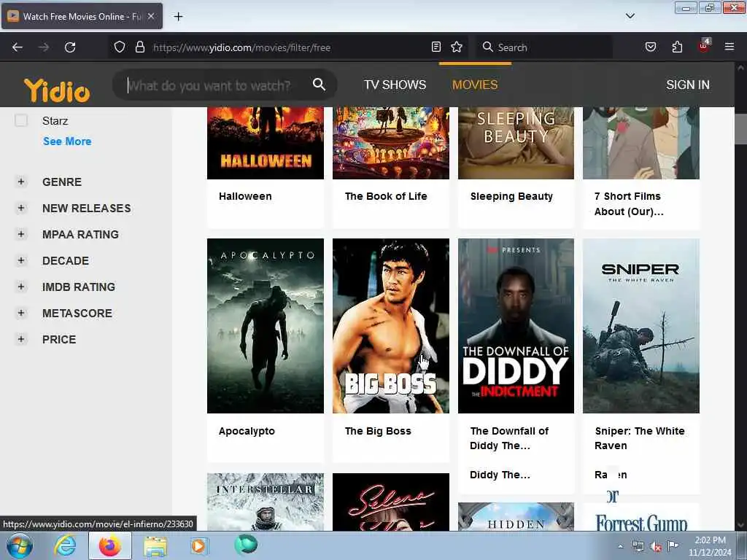Open the TV SHOWS menu
This screenshot has width=747, height=560.
click(x=395, y=85)
